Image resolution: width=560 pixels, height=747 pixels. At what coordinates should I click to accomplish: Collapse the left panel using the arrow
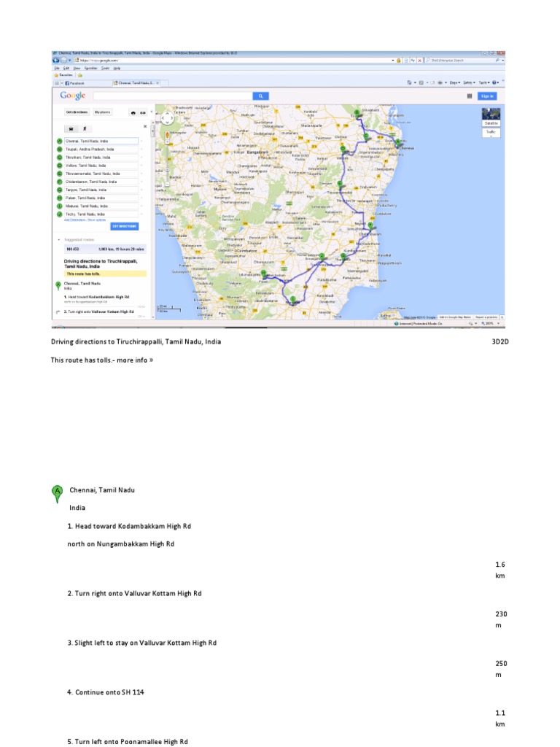[x=152, y=112]
